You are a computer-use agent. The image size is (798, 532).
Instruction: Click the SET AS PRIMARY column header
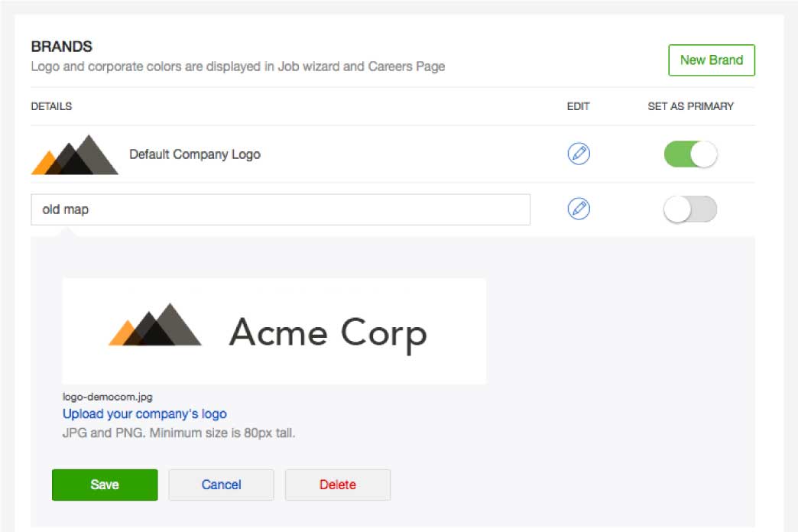[690, 106]
